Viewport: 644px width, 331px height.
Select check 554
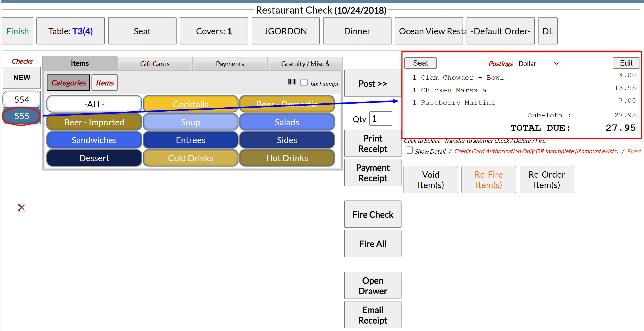pos(22,99)
